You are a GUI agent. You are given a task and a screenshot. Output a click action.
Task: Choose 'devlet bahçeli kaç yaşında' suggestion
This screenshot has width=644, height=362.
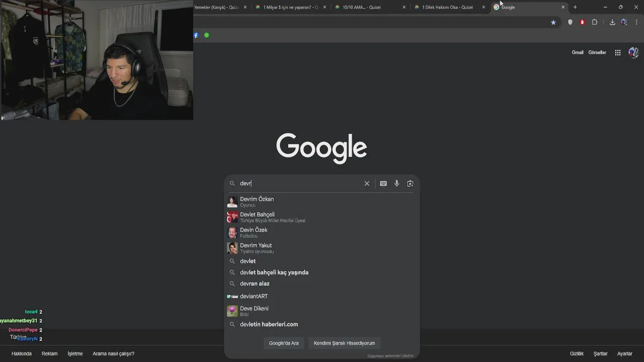322,273
